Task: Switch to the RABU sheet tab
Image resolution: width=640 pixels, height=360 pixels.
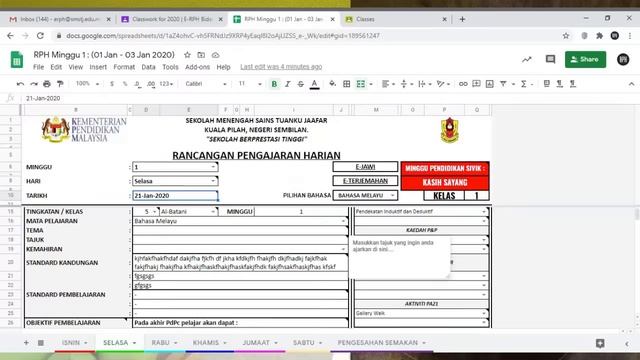Action: pyautogui.click(x=164, y=342)
